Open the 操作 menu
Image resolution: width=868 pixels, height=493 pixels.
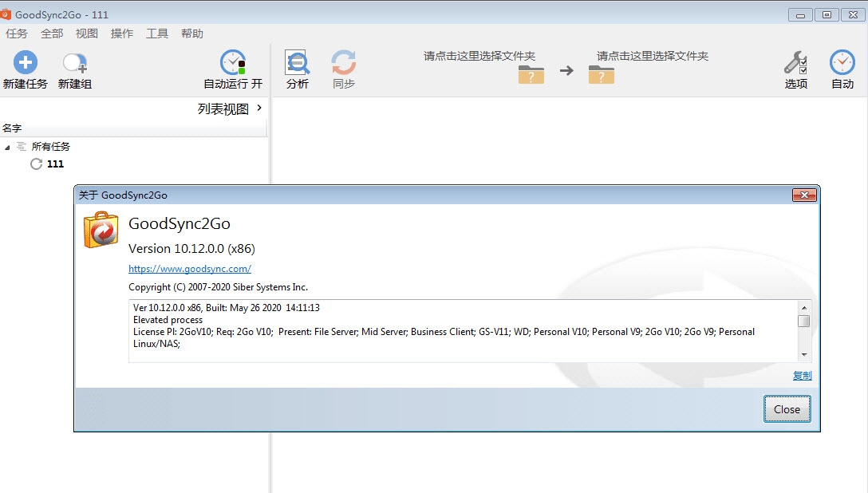click(122, 34)
